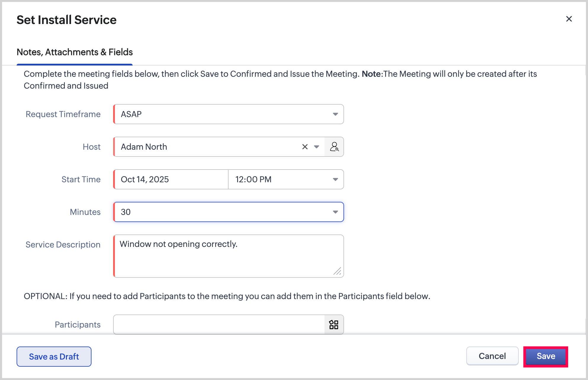Click the Adam North host field text
Viewport: 588px width, 380px height.
coord(144,147)
